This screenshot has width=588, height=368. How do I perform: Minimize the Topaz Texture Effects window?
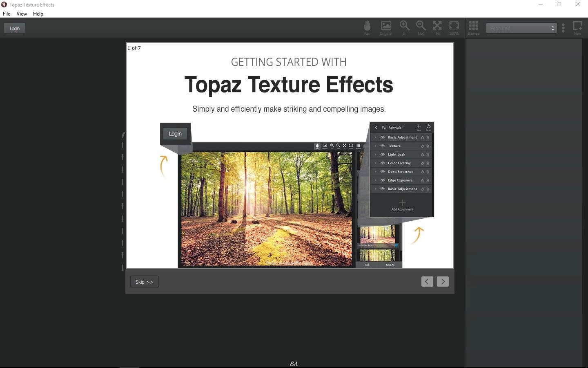click(541, 4)
